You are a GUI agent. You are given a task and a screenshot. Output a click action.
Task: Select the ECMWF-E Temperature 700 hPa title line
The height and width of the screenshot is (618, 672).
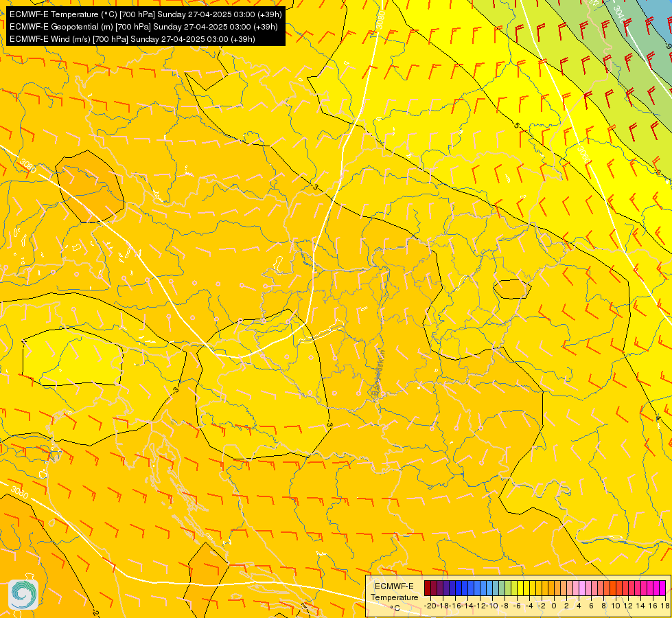[146, 14]
